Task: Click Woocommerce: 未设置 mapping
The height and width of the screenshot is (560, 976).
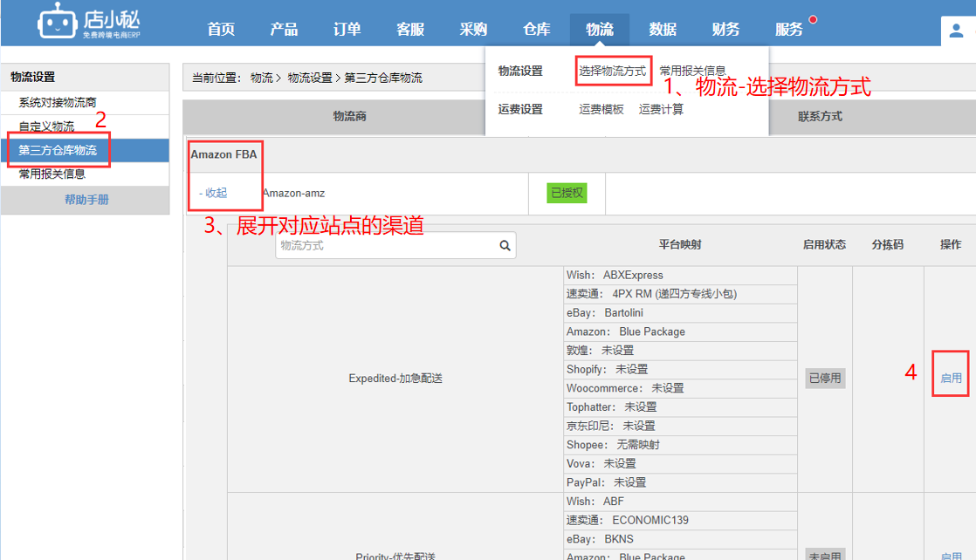Action: click(x=625, y=388)
